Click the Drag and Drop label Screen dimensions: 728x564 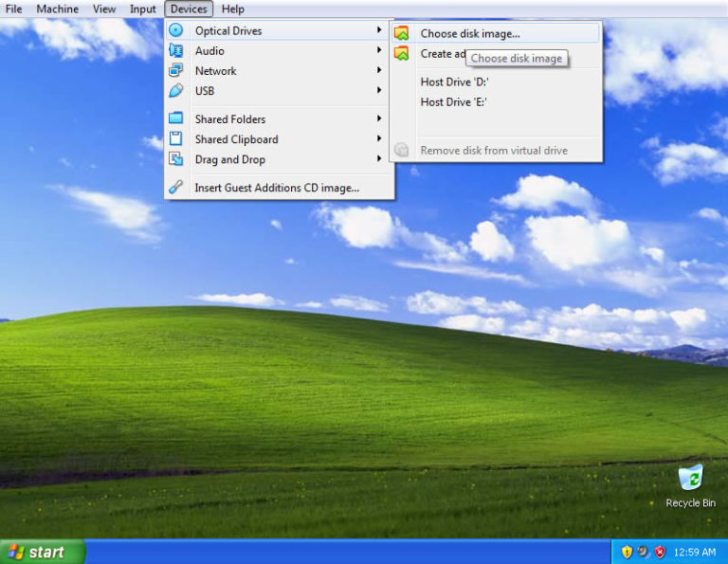coord(230,159)
